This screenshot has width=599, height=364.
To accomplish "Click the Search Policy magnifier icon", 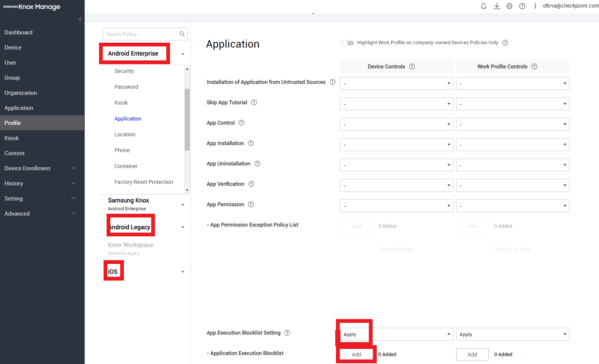I will click(182, 34).
